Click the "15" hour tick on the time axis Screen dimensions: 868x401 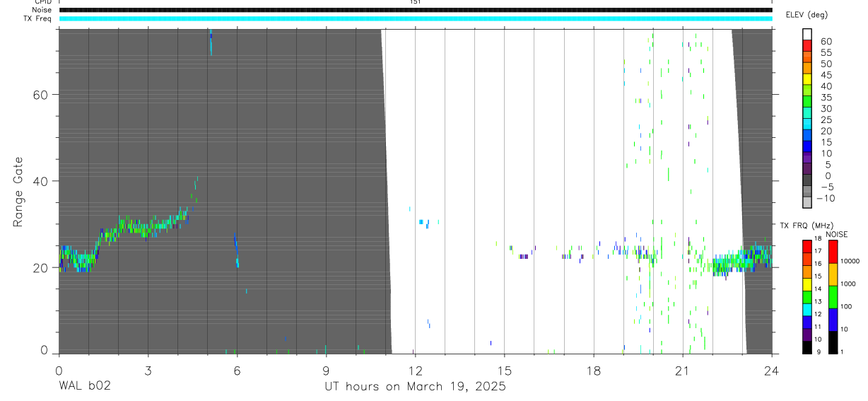[x=505, y=370]
